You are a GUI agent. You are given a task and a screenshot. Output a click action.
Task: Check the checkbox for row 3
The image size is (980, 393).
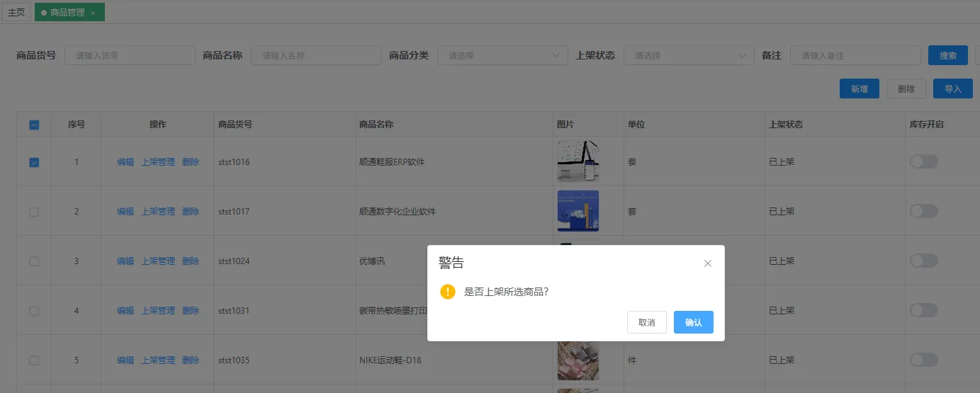coord(34,261)
